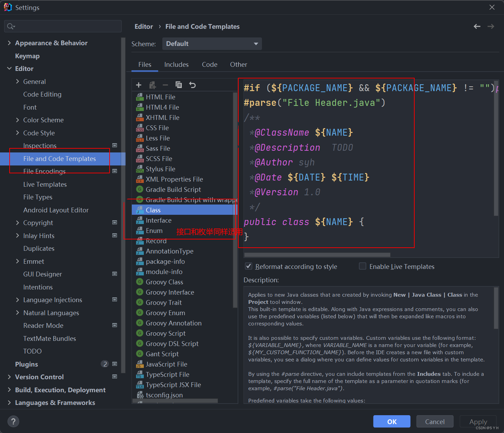504x433 pixels.
Task: Remove selected template with the minus icon
Action: (165, 85)
